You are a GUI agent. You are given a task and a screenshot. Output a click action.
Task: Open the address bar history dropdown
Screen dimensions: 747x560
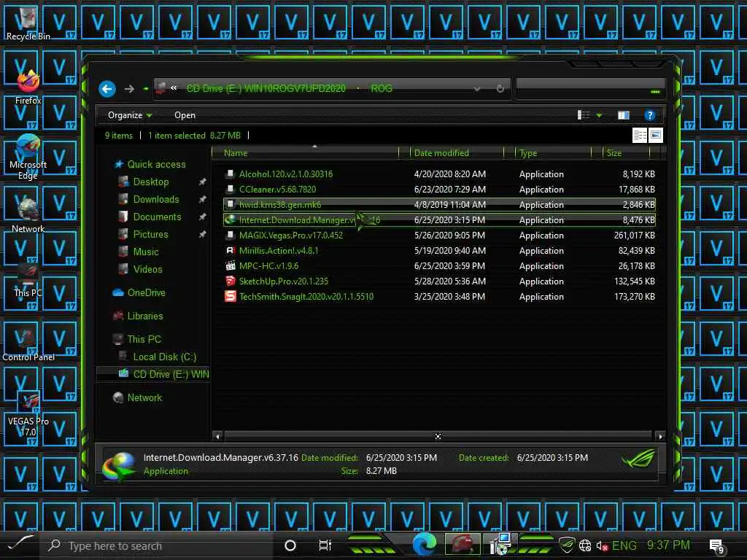point(477,89)
